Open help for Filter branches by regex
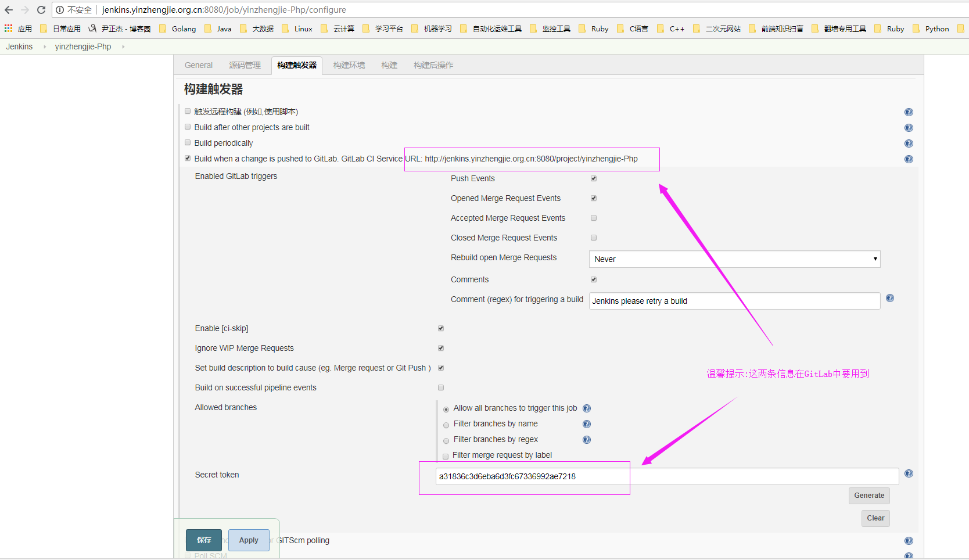The height and width of the screenshot is (560, 969). pyautogui.click(x=587, y=440)
